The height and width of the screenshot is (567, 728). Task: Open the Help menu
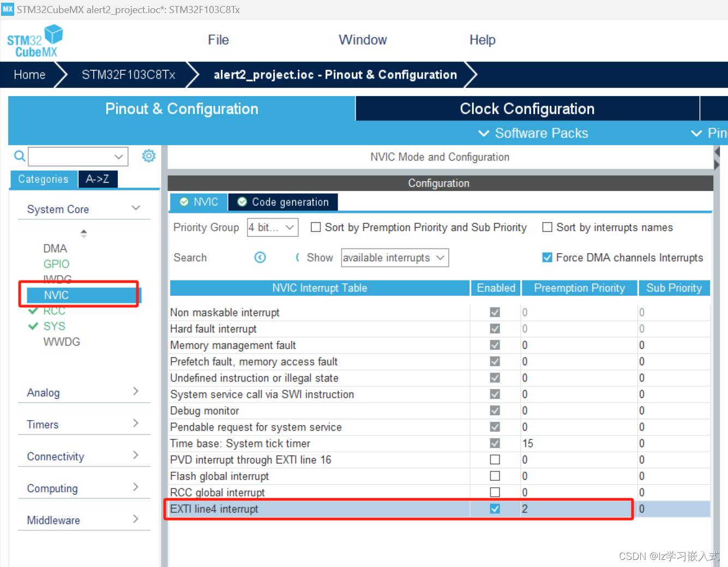pyautogui.click(x=483, y=40)
